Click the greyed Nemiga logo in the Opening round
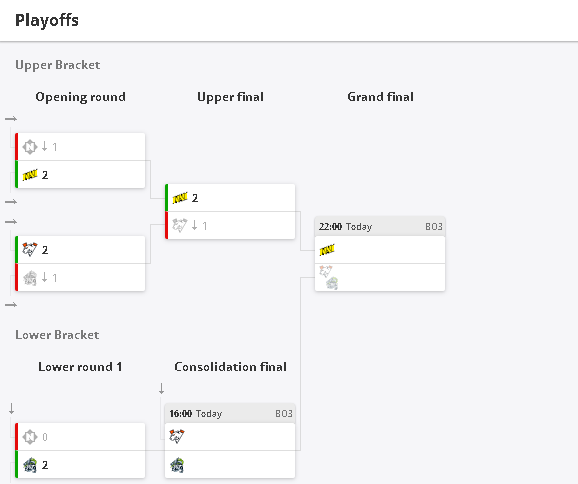The image size is (578, 484). pos(30,147)
